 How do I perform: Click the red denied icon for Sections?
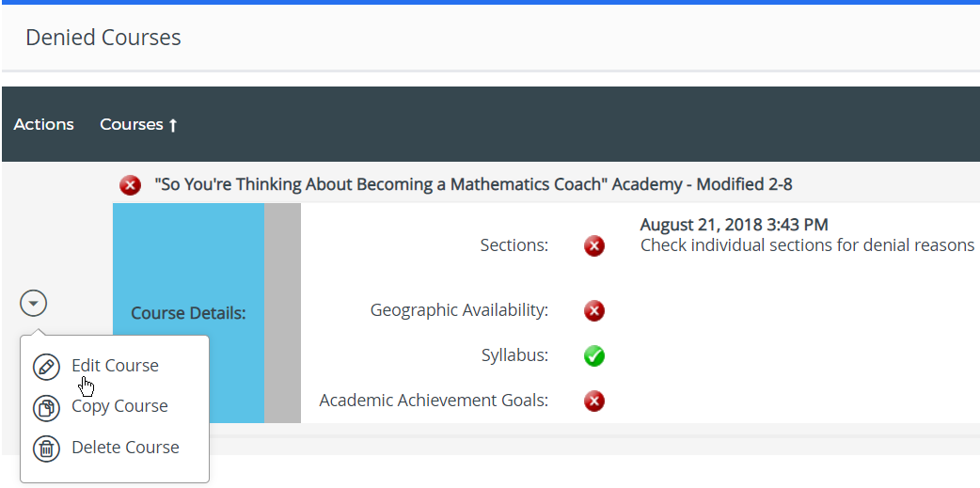tap(593, 246)
